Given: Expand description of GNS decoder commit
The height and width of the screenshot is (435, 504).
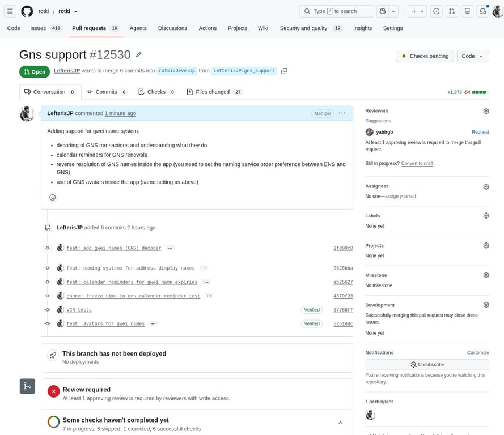Looking at the screenshot, I should coord(170,248).
